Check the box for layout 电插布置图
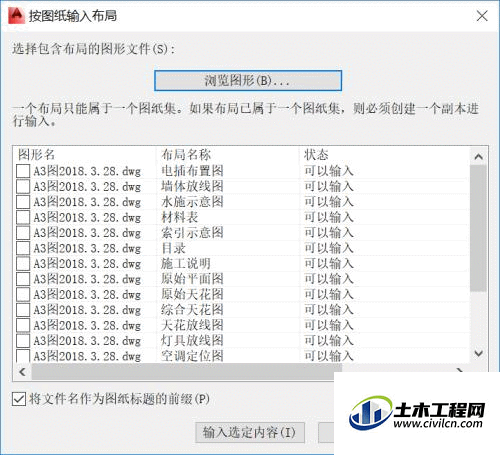500x455 pixels. [x=23, y=171]
